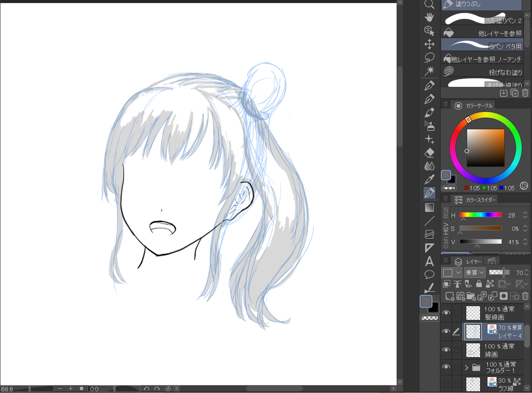This screenshot has height=393, width=532.
Task: Toggle Clip to Layer Below icon
Action: (x=447, y=284)
